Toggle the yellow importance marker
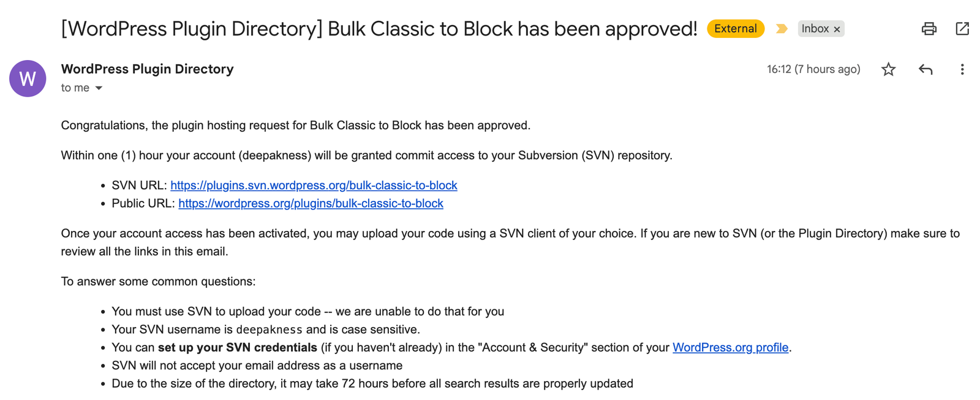This screenshot has width=980, height=400. pos(781,29)
